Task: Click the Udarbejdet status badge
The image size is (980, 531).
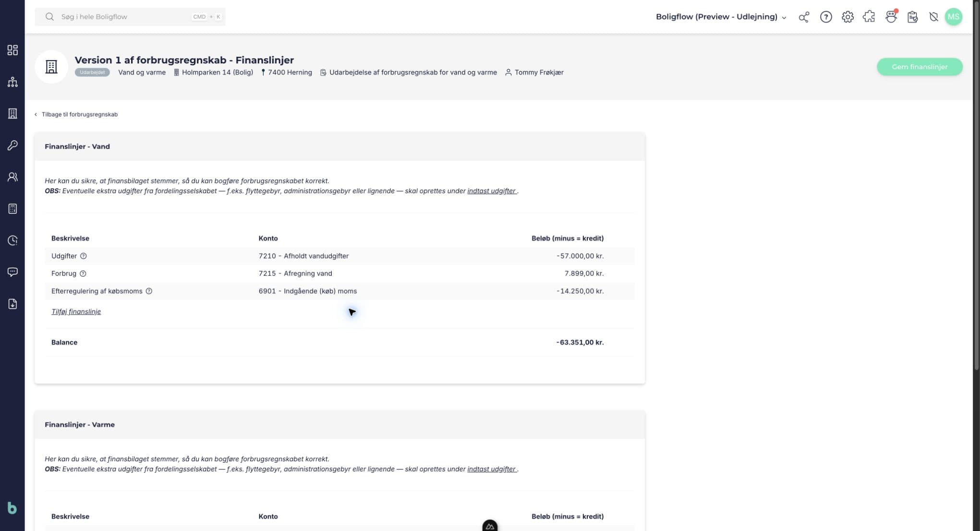Action: click(92, 73)
